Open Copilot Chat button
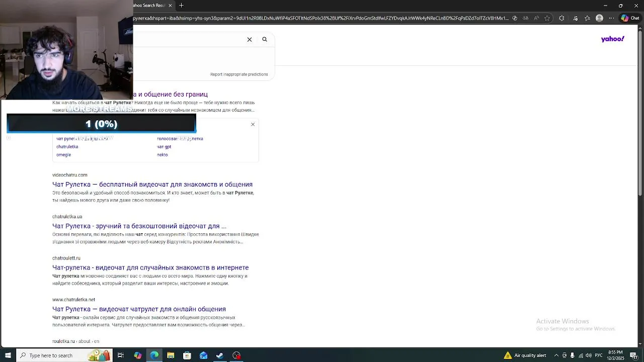Viewport: 644px width, 362px height. [631, 18]
